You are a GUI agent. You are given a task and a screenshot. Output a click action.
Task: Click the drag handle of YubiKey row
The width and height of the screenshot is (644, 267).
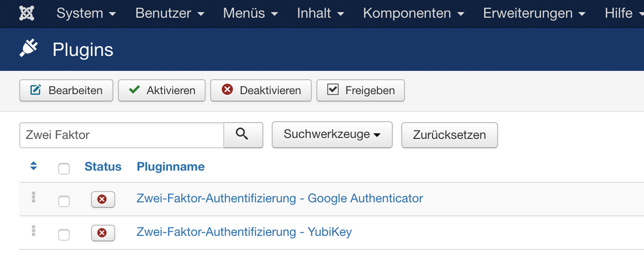(33, 231)
